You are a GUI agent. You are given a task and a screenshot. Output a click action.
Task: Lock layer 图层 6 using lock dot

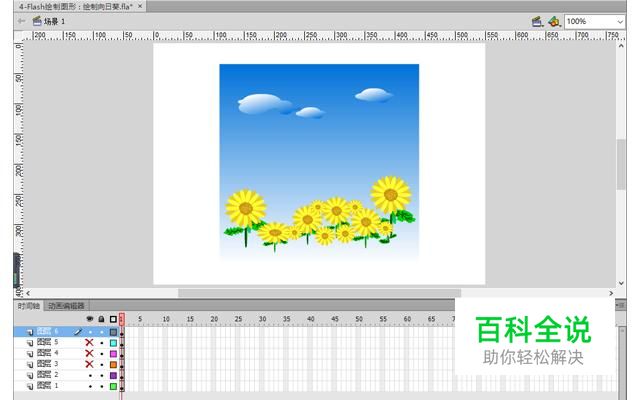tap(102, 332)
